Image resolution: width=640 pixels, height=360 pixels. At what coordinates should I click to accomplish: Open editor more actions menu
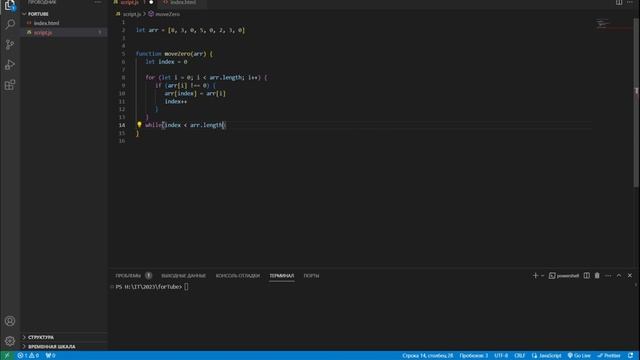(630, 2)
